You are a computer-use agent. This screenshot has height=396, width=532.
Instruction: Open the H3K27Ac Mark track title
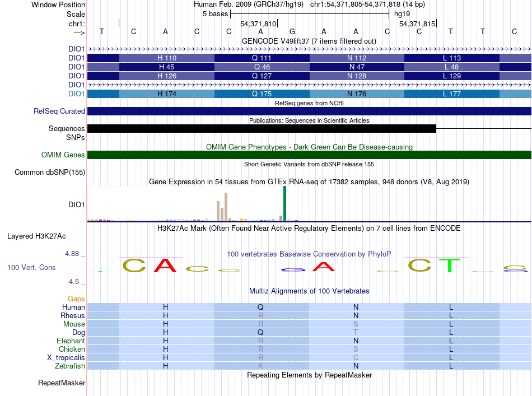tap(309, 229)
